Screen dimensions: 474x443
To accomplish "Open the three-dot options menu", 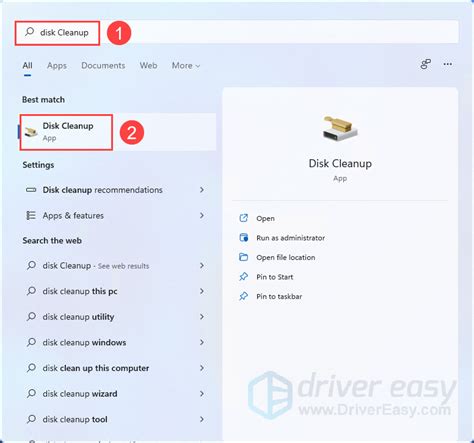I will point(448,64).
